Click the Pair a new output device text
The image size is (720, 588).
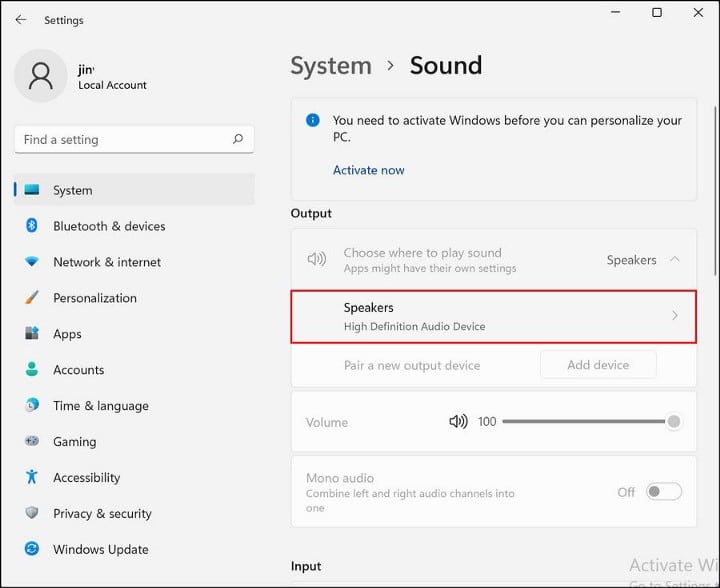tap(412, 365)
